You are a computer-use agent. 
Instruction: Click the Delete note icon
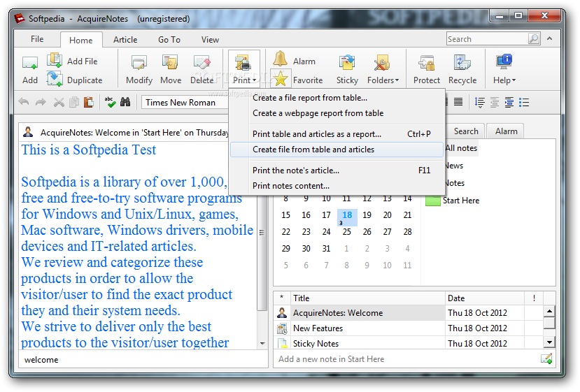[202, 63]
